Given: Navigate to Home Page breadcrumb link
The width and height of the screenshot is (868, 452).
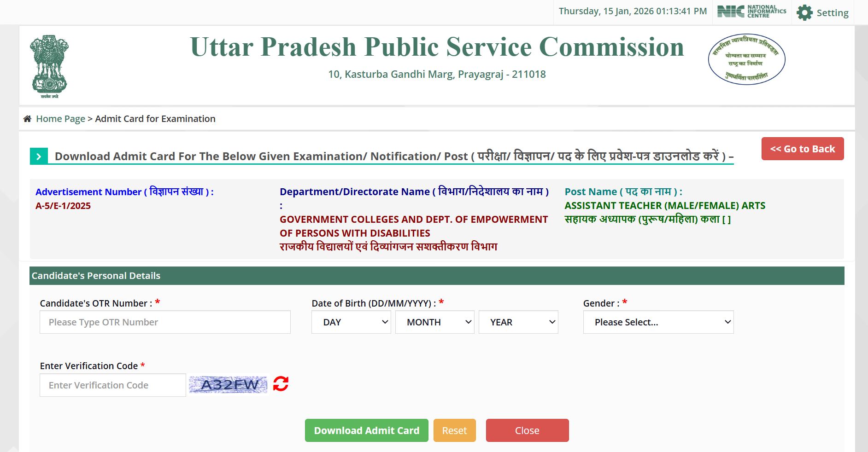Looking at the screenshot, I should tap(60, 118).
